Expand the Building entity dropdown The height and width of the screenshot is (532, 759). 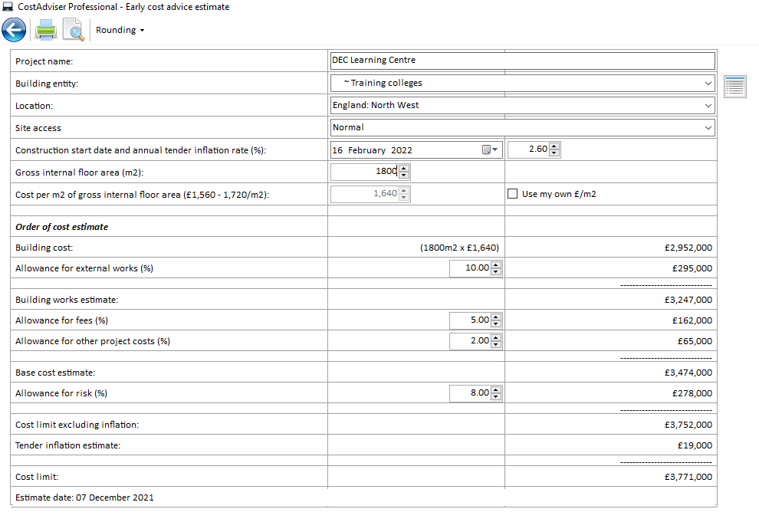tap(708, 84)
